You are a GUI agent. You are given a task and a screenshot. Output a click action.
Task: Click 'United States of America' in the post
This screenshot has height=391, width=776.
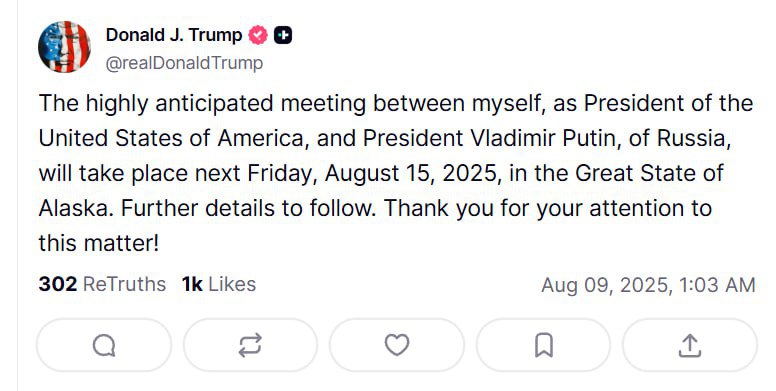pyautogui.click(x=171, y=138)
